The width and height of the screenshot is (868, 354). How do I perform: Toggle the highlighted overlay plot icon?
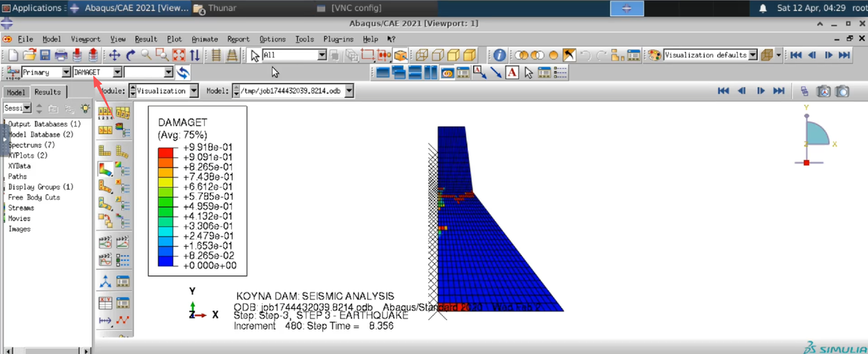click(448, 72)
